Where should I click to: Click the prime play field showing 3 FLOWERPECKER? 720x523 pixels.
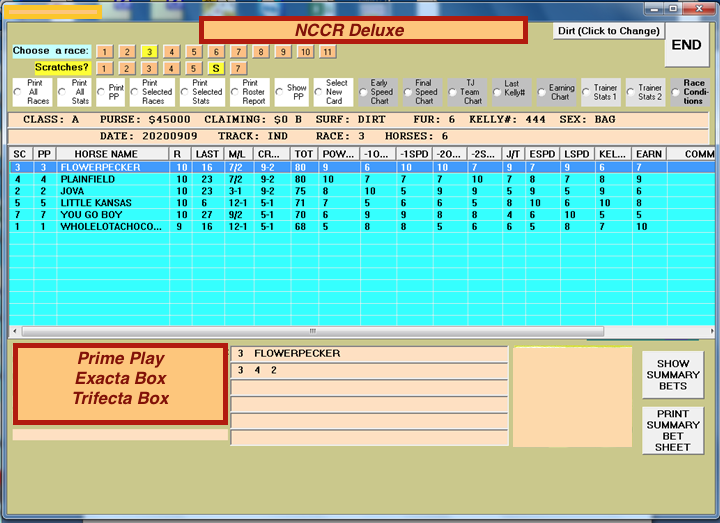coord(369,354)
